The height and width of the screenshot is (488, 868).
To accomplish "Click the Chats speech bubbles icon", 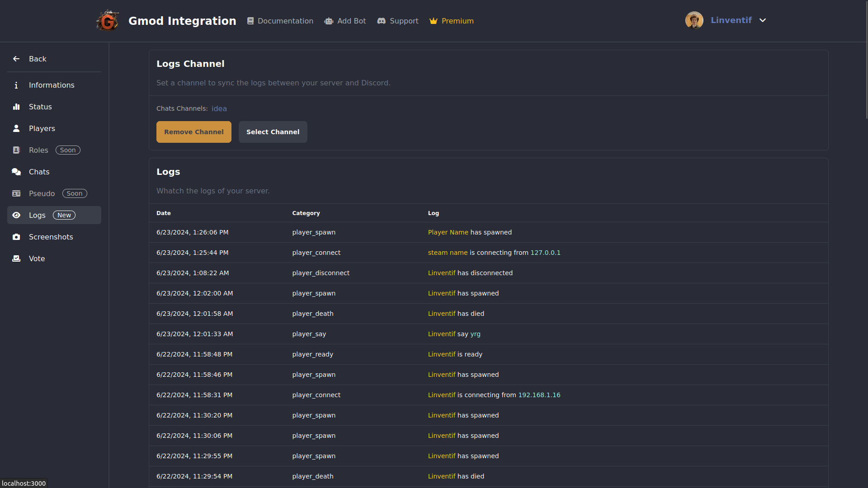I will [x=16, y=172].
